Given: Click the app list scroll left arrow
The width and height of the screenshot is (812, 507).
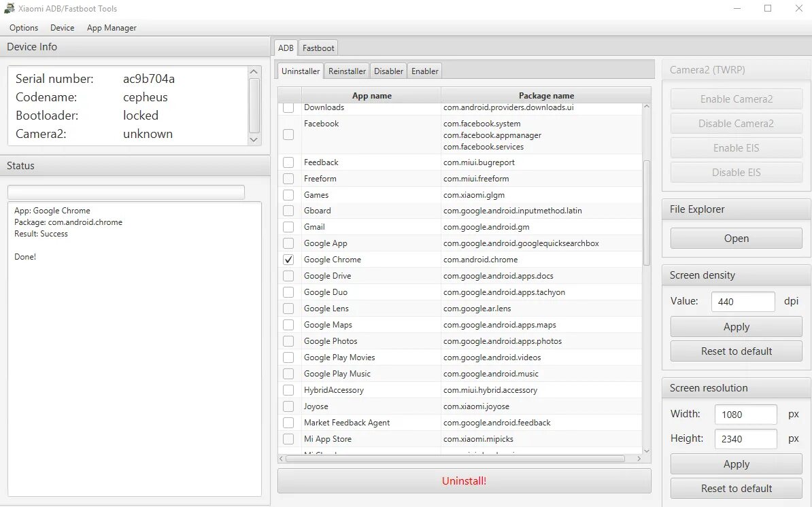Looking at the screenshot, I should click(x=281, y=459).
